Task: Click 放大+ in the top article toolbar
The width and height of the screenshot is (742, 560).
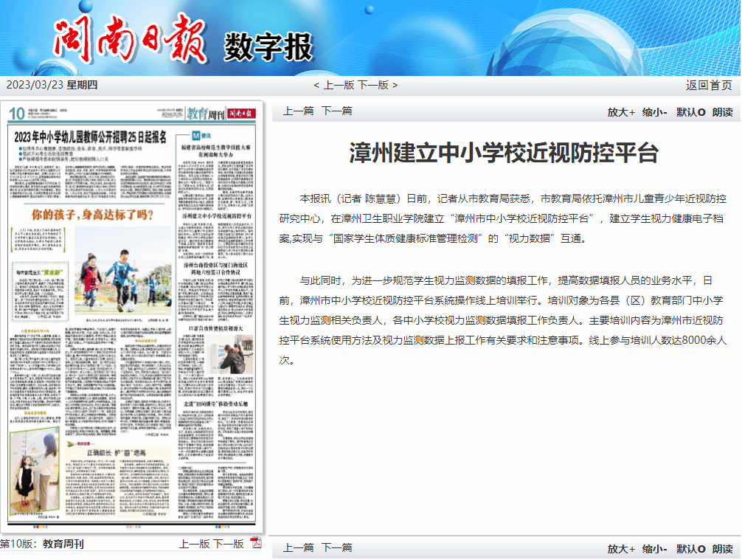Action: pos(621,112)
